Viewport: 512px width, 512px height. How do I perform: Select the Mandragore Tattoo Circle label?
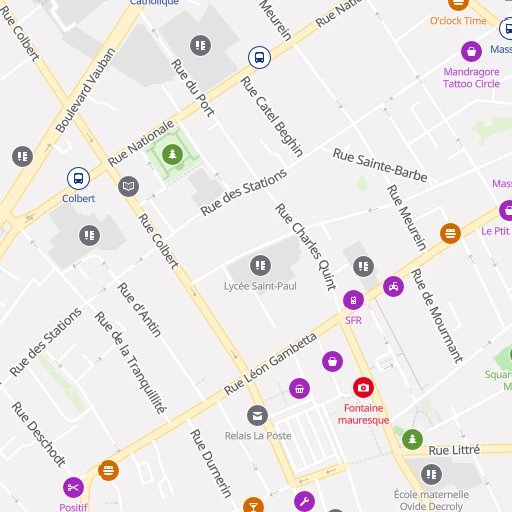click(x=471, y=78)
